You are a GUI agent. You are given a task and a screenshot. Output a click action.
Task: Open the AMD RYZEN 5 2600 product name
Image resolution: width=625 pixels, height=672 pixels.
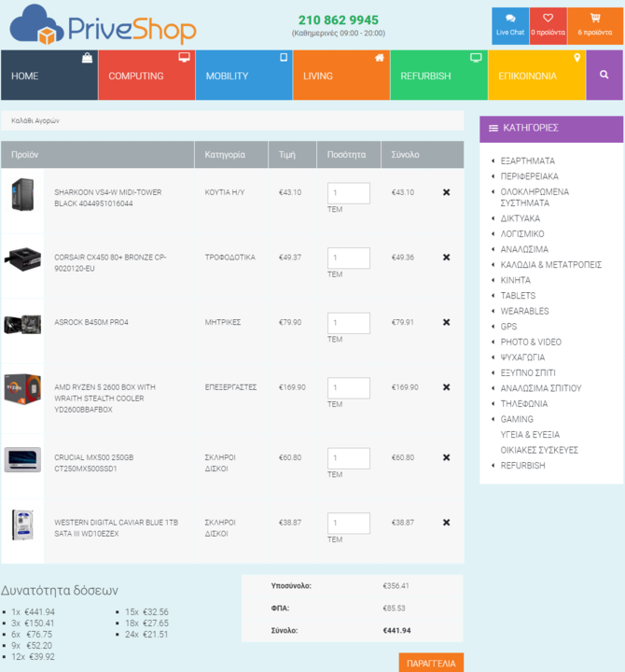pos(105,399)
